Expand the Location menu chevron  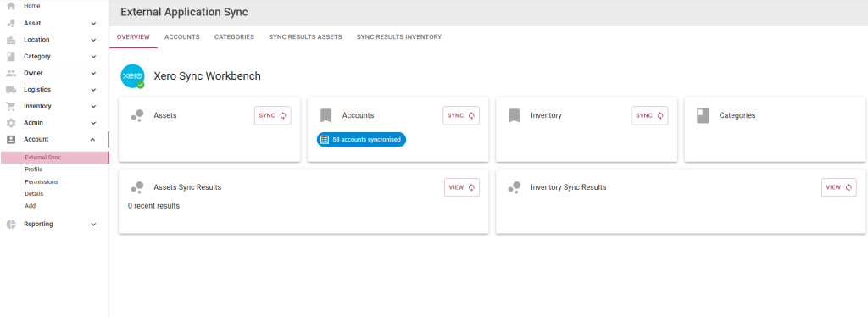[93, 40]
